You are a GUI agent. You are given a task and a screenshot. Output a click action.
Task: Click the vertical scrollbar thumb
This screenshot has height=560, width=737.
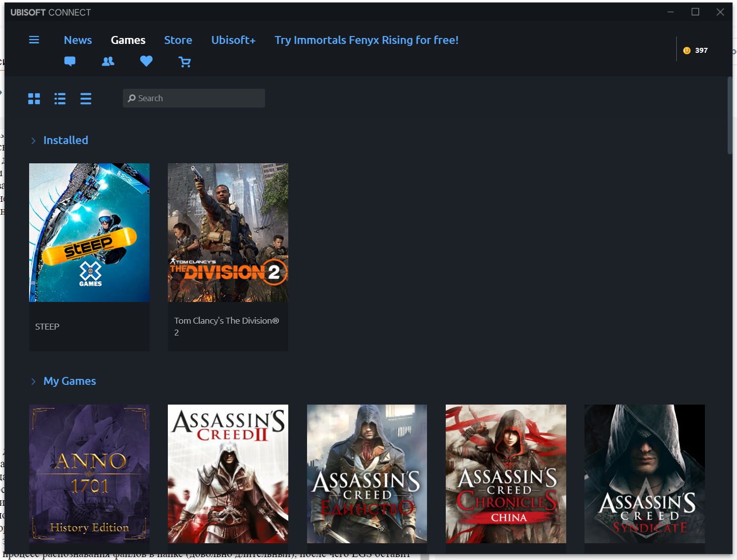tap(730, 115)
